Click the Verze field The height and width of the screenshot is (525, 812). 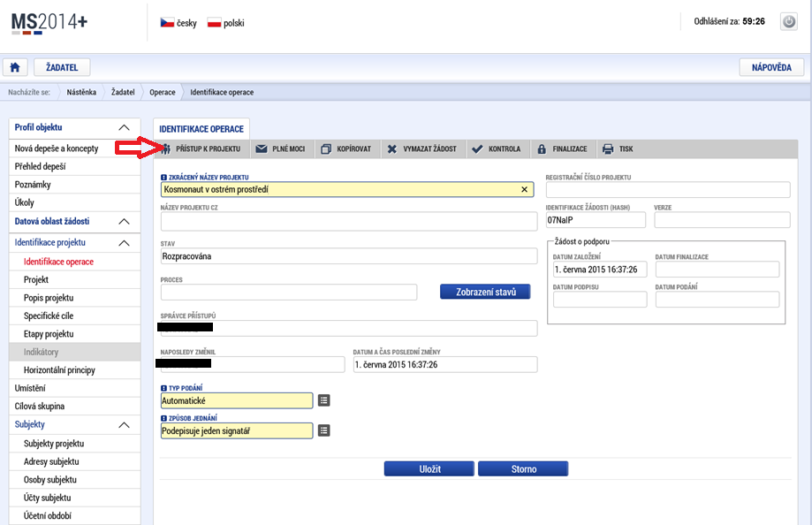pyautogui.click(x=722, y=220)
